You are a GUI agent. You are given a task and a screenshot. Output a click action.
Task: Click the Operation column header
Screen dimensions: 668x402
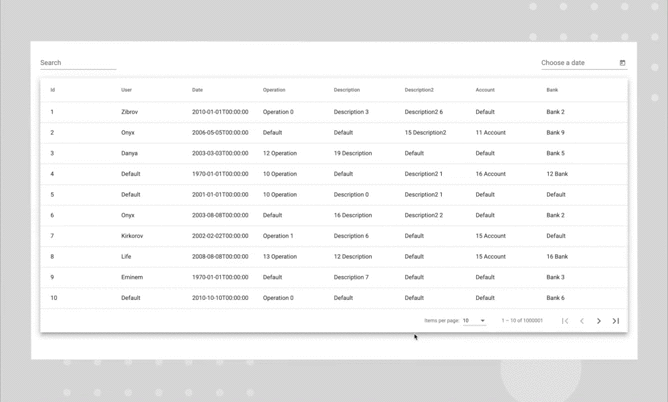pyautogui.click(x=274, y=90)
